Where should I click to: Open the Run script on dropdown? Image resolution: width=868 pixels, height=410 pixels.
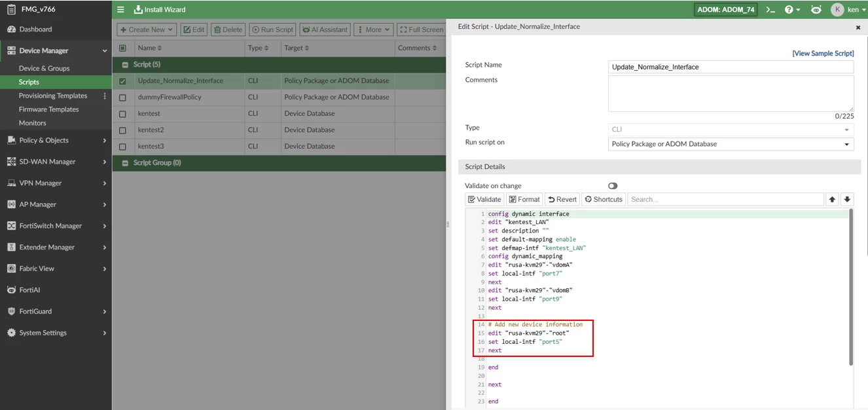pyautogui.click(x=731, y=144)
